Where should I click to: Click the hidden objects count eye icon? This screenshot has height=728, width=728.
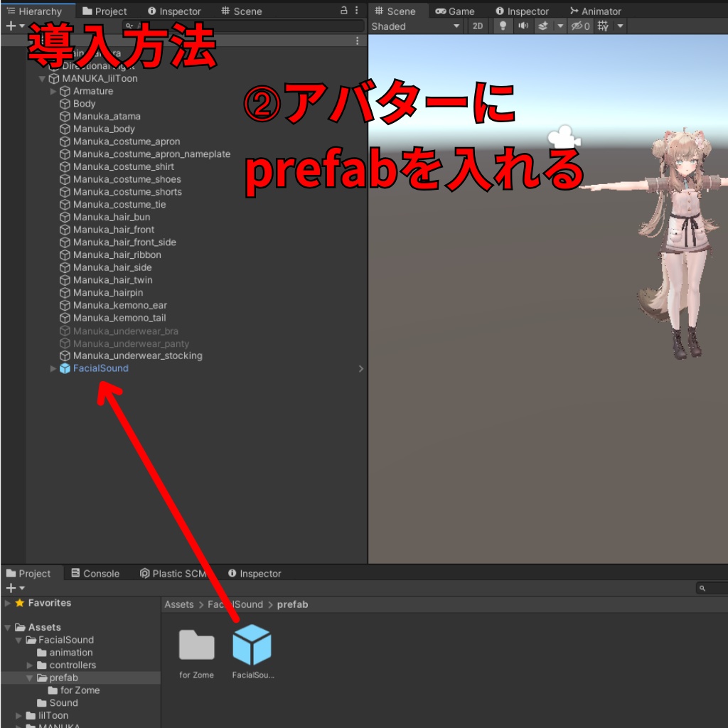tap(577, 26)
